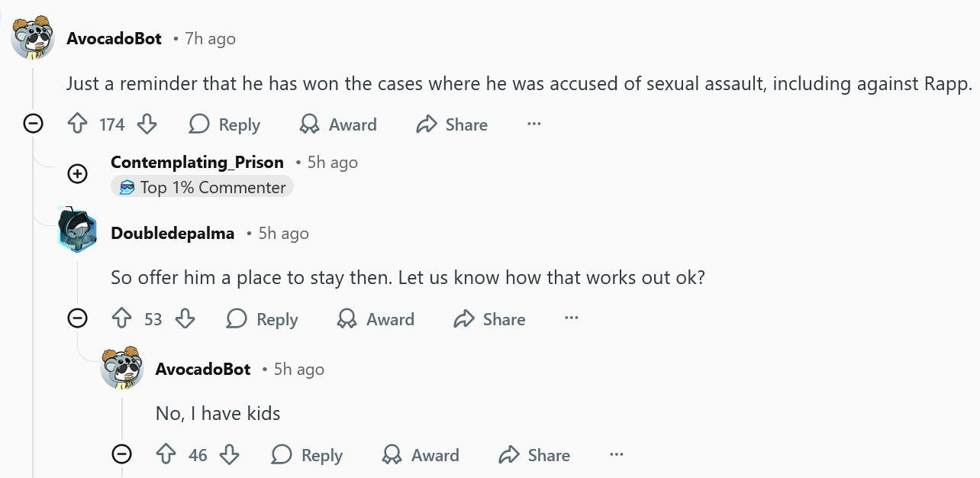Reply to the "No, I have kids" comment
Screen dimensions: 980x478
[x=308, y=455]
